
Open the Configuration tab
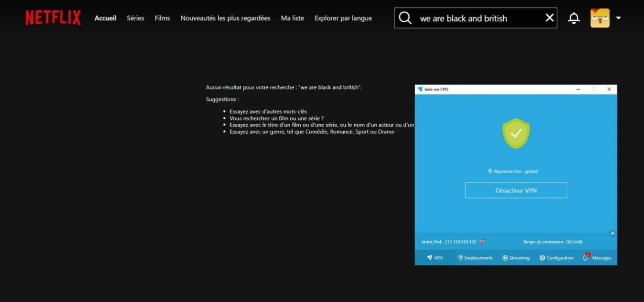tap(556, 258)
